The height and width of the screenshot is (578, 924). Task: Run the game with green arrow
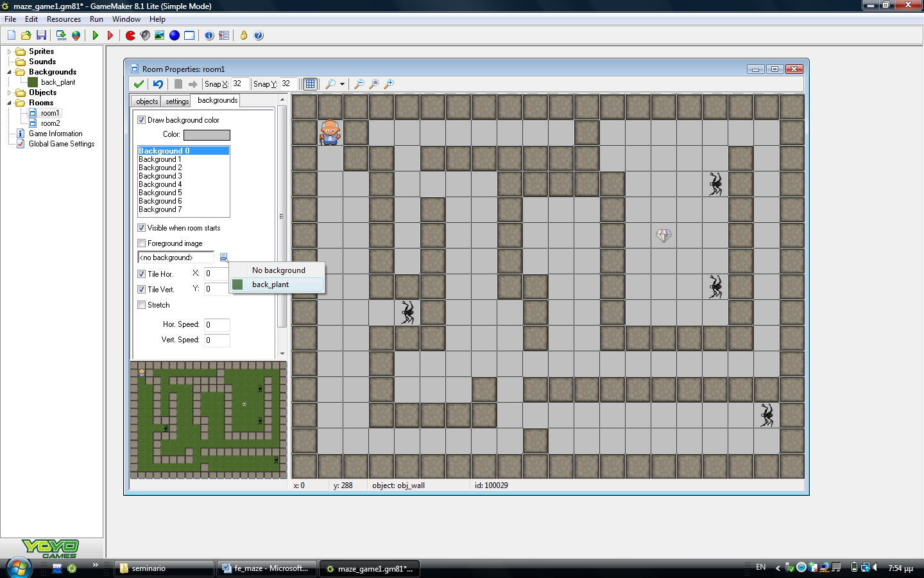pos(96,35)
